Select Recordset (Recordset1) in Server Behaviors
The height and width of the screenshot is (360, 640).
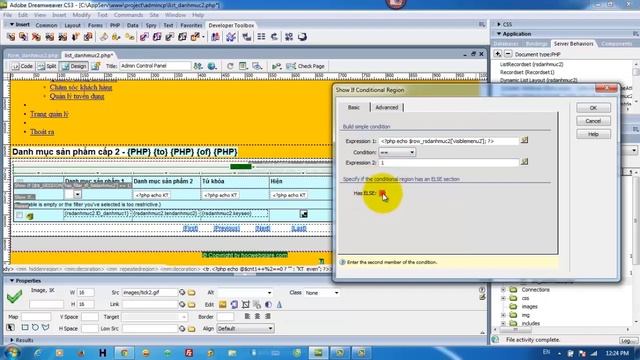click(527, 72)
